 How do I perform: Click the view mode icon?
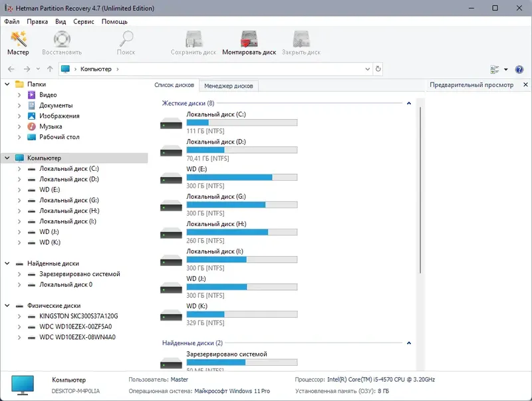(x=495, y=70)
